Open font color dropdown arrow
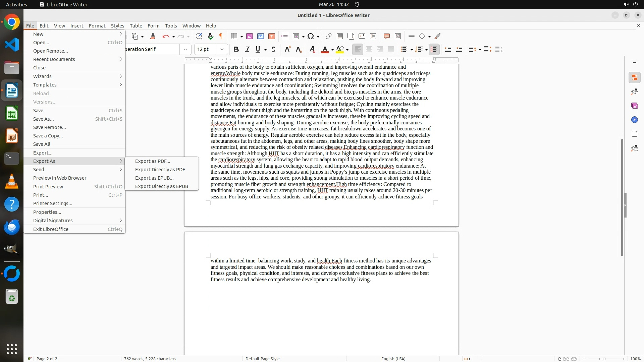644x362 pixels. (x=332, y=50)
